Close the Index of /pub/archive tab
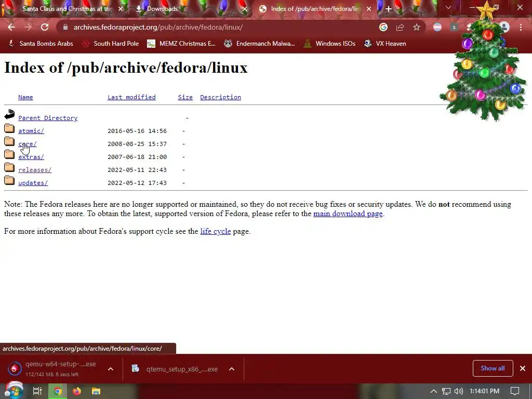532x399 pixels. [369, 9]
